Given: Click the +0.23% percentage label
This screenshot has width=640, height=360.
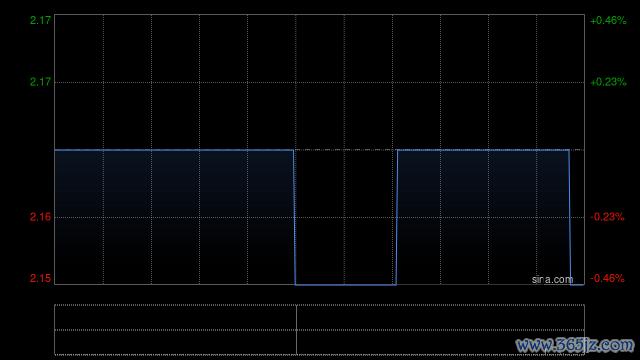Looking at the screenshot, I should (608, 82).
